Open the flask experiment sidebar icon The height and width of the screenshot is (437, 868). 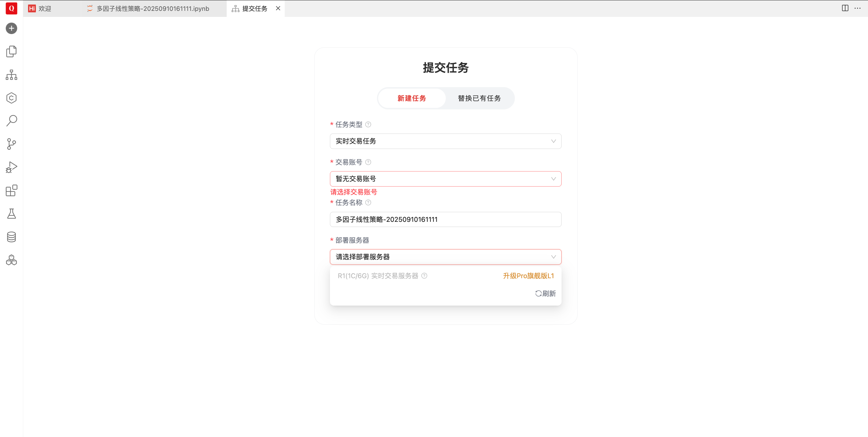coord(11,214)
